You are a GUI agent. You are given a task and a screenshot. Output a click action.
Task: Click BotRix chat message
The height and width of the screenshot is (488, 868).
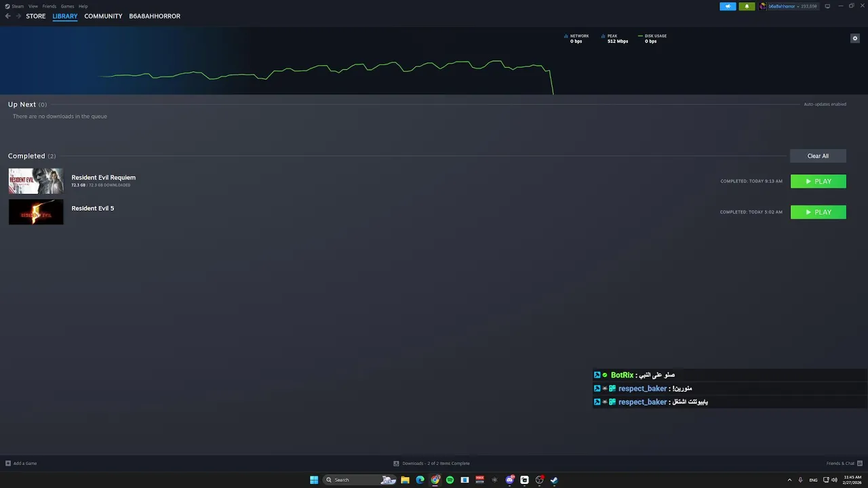[730, 375]
